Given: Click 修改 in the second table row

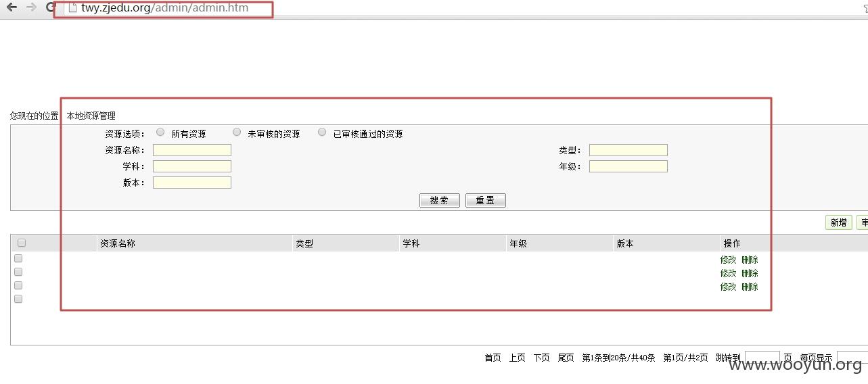Looking at the screenshot, I should (728, 273).
